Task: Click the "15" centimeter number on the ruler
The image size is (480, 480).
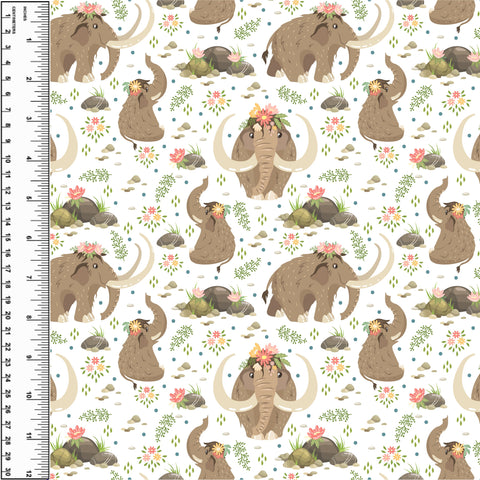Action: tap(8, 238)
